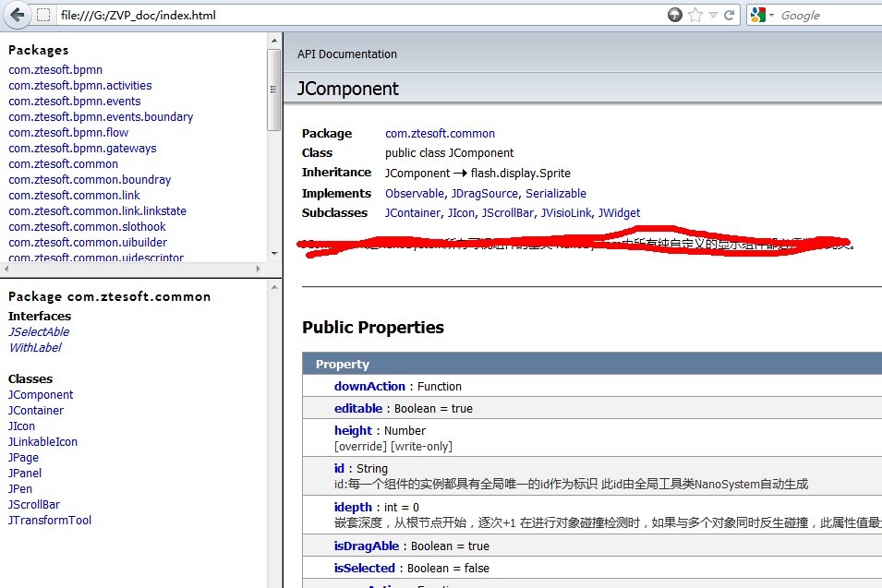This screenshot has height=588, width=882.
Task: Open the URL history dropdown arrow
Action: (713, 15)
